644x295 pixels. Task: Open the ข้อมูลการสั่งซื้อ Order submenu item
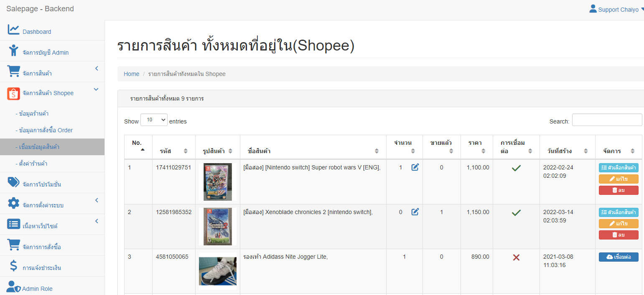point(46,130)
